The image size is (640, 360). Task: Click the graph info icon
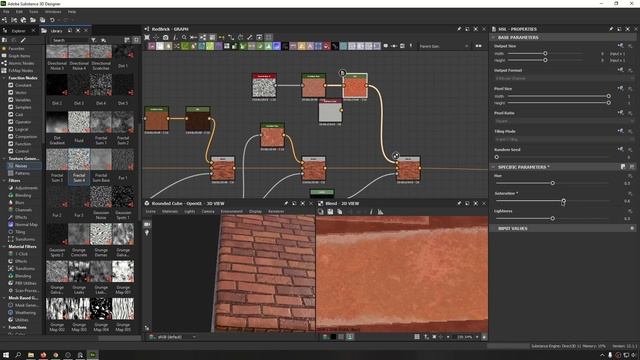(x=175, y=37)
